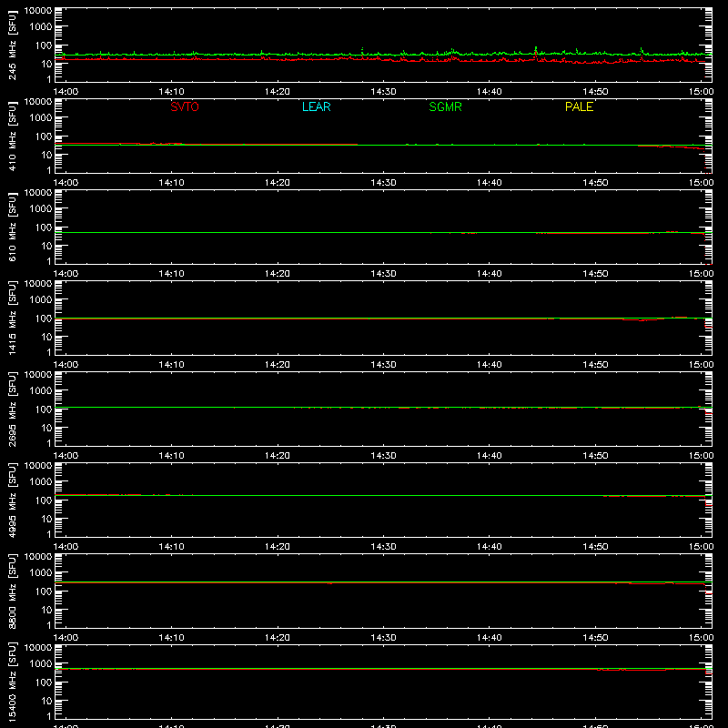Click 10 tick label on 8800 MHz axis
Viewport: 728px width, 728px height.
click(46, 610)
